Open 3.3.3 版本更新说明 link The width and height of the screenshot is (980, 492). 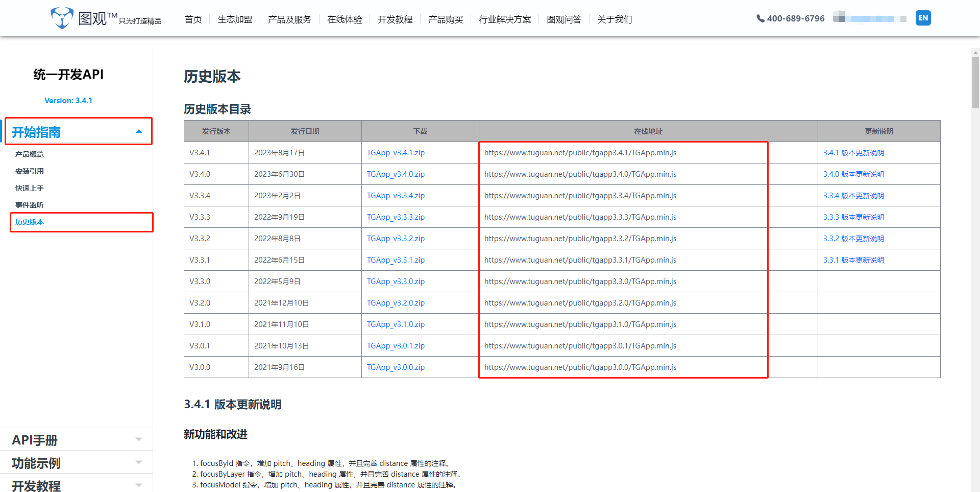[x=853, y=217]
